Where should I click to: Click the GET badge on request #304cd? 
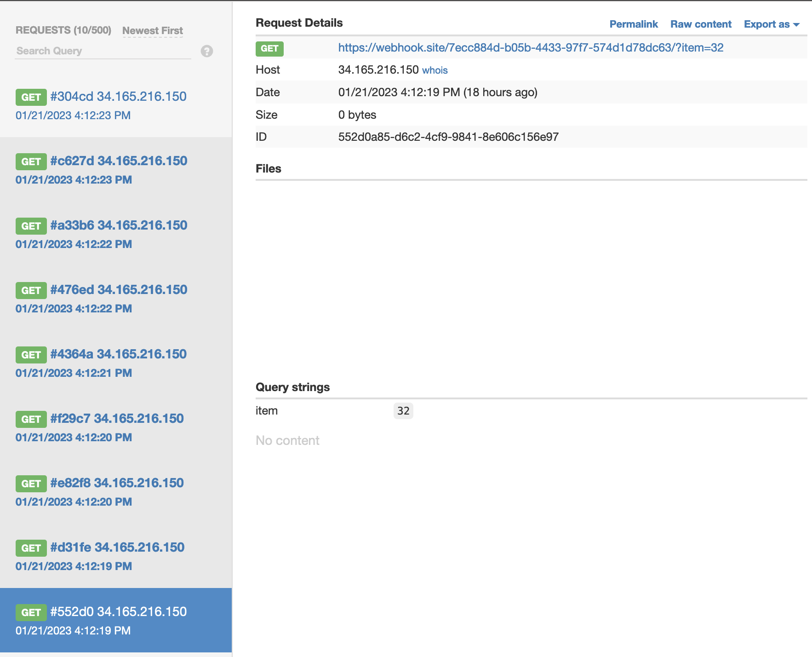click(31, 97)
